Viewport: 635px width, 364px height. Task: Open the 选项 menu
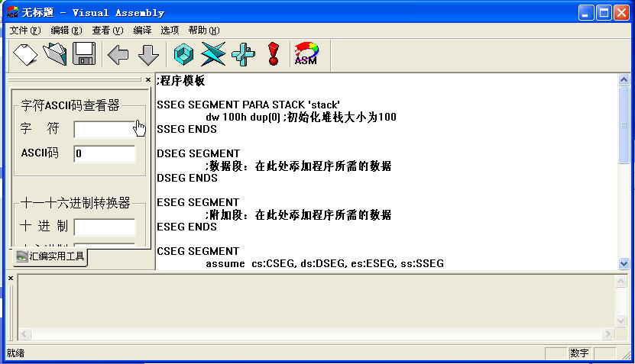(170, 31)
